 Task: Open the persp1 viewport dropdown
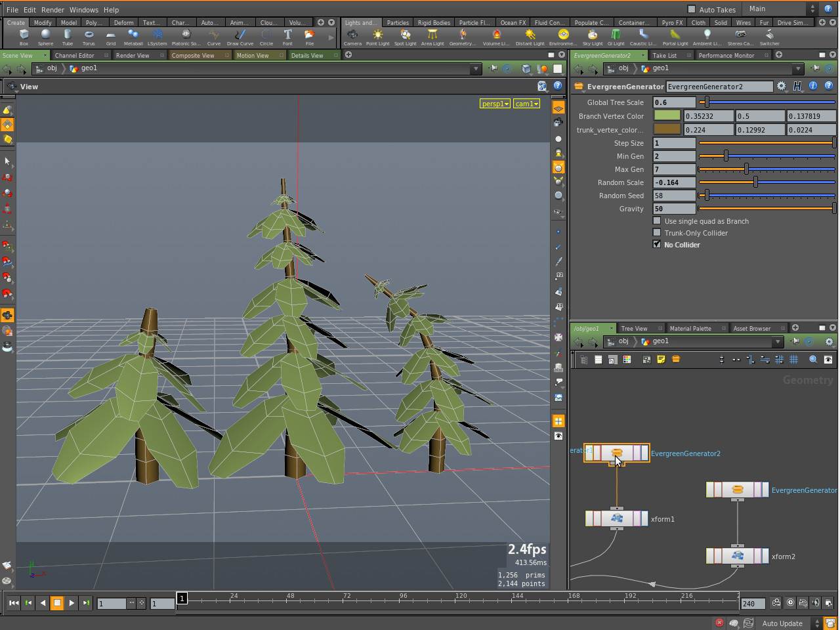pyautogui.click(x=495, y=104)
